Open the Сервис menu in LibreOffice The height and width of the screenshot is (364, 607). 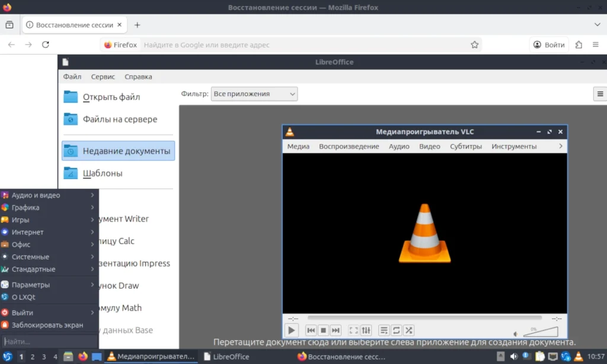point(103,76)
